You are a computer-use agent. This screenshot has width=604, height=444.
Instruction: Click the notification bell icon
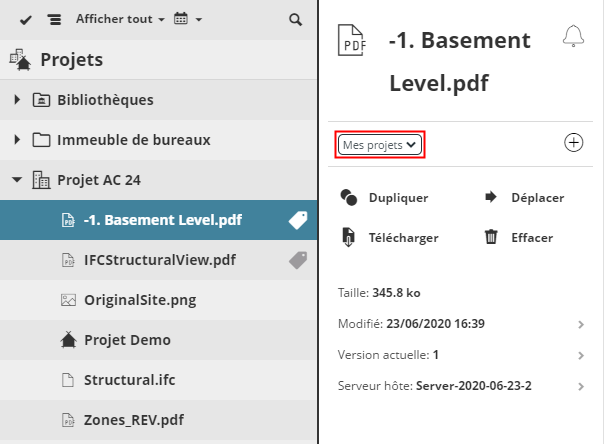click(573, 36)
